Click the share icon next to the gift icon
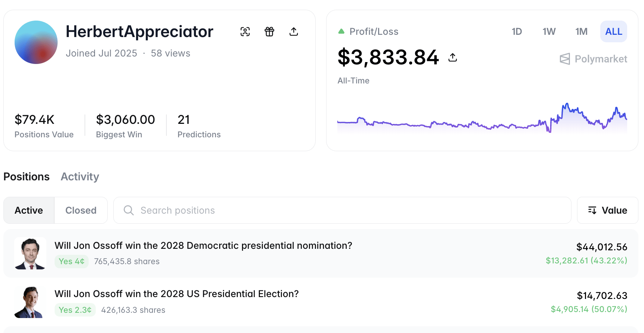 pos(294,32)
